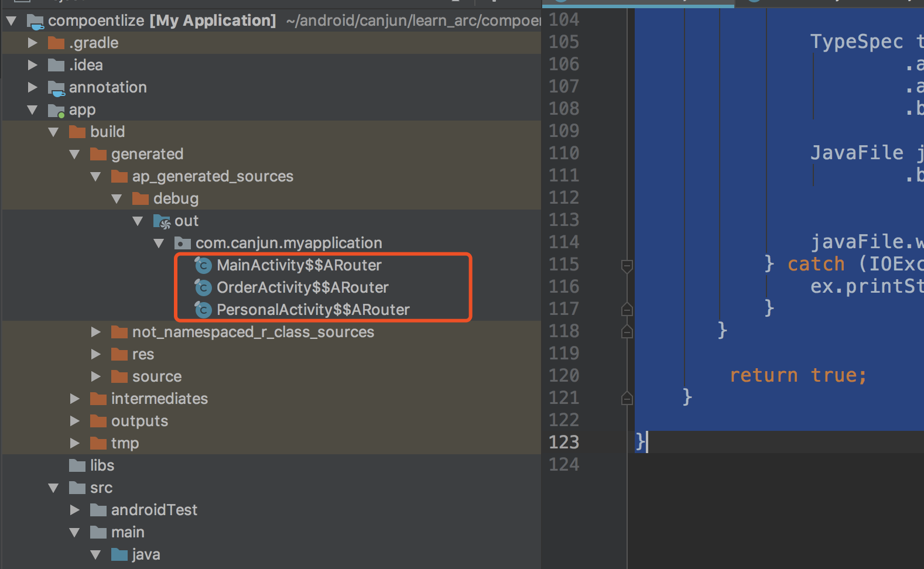This screenshot has height=569, width=924.
Task: Click the .idea folder icon
Action: pyautogui.click(x=56, y=66)
